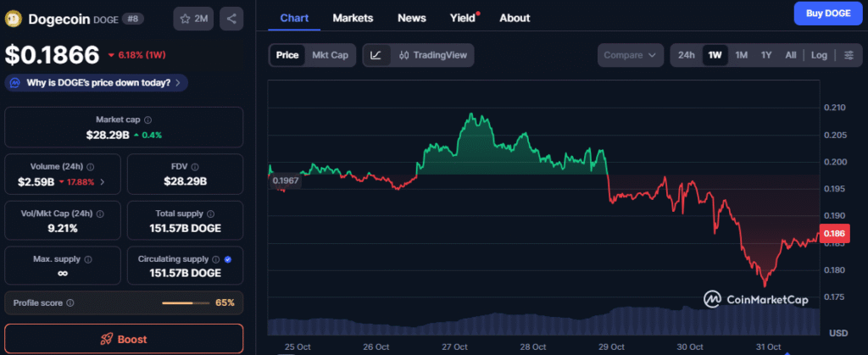Expand Volume (24h) details chevron
The height and width of the screenshot is (355, 868).
click(x=103, y=181)
